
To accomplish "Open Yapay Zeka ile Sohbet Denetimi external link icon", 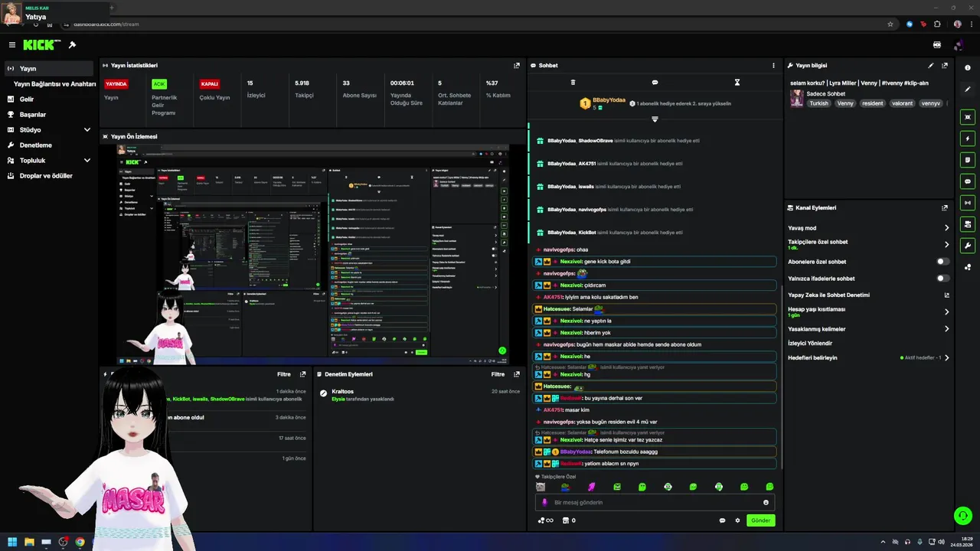I will coord(946,295).
